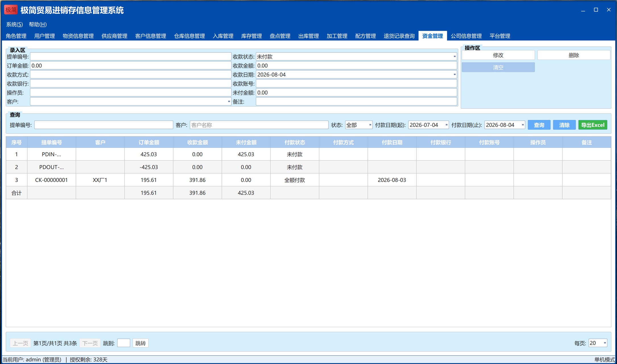Screen dimensions: 617x364
Task: Click the 上一页 button
Action: [20, 343]
